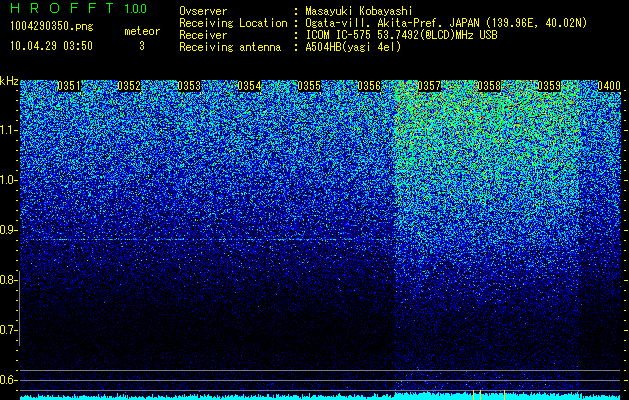Image resolution: width=629 pixels, height=400 pixels.
Task: Click the 0.8 frequency axis label
Action: (8, 280)
